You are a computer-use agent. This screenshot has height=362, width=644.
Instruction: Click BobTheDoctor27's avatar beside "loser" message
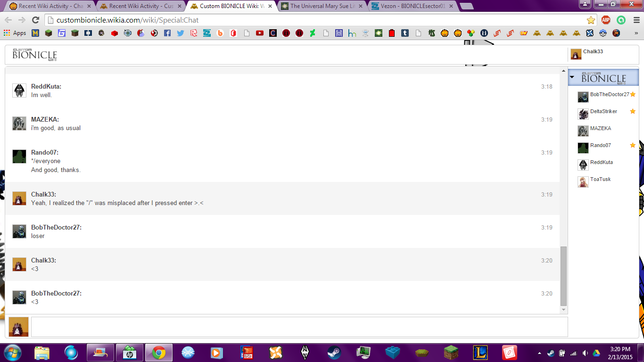pos(19,231)
